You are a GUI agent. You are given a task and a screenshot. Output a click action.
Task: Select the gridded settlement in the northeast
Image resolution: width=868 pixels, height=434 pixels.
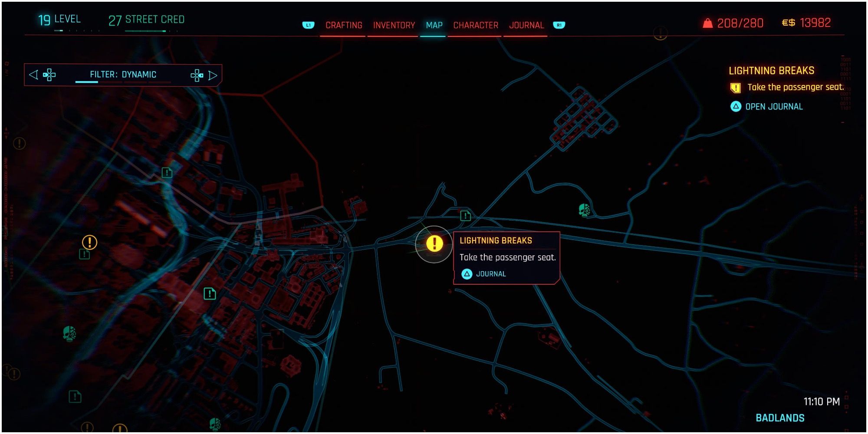coord(584,118)
